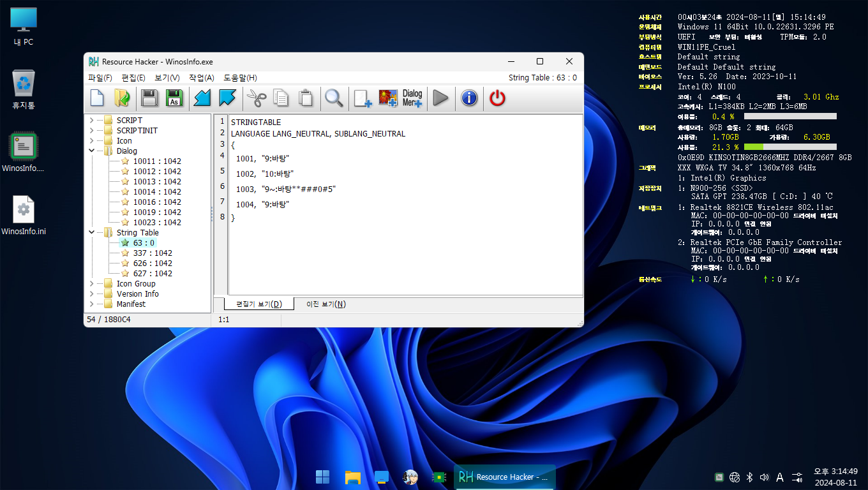Open the volume speaker tray icon
The image size is (868, 490).
[765, 477]
